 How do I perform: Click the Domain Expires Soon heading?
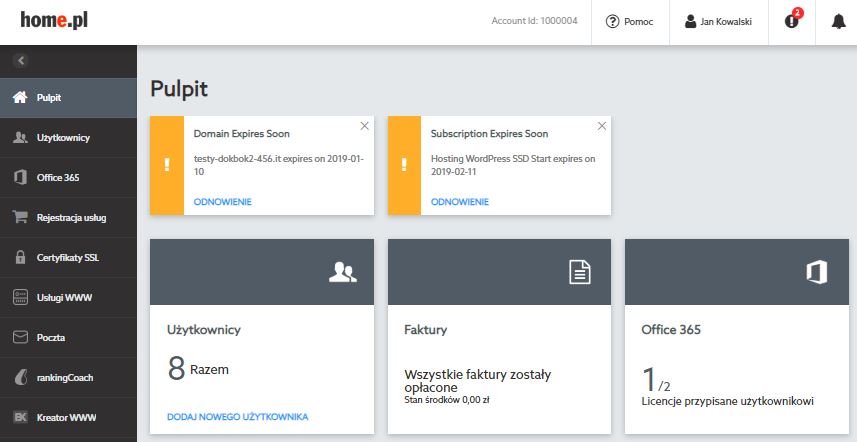click(242, 134)
